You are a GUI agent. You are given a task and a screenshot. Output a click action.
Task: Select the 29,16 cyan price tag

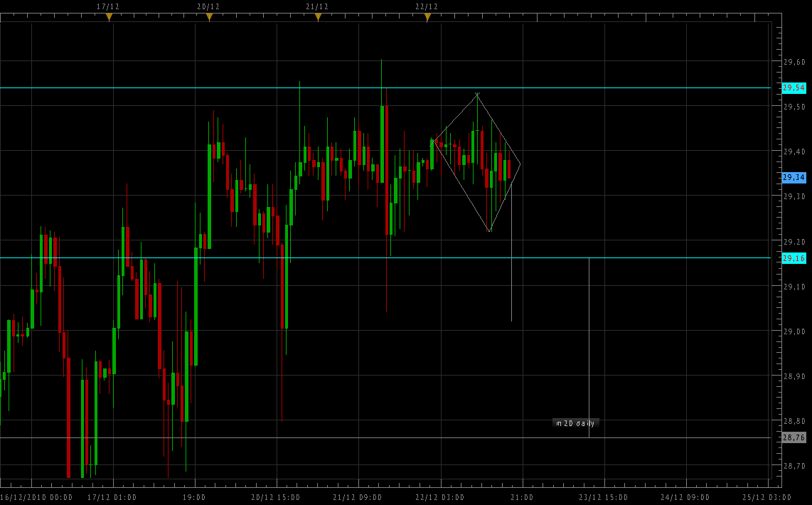pyautogui.click(x=794, y=258)
